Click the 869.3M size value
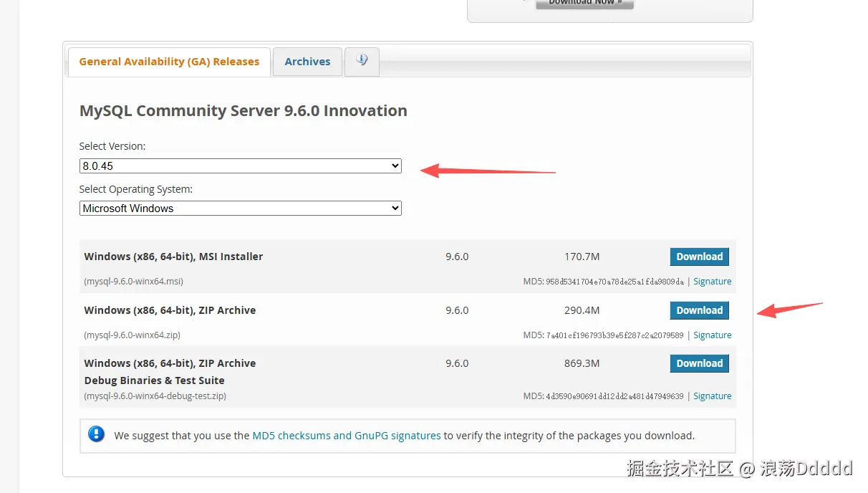Screen dimensions: 868x493 (x=582, y=363)
